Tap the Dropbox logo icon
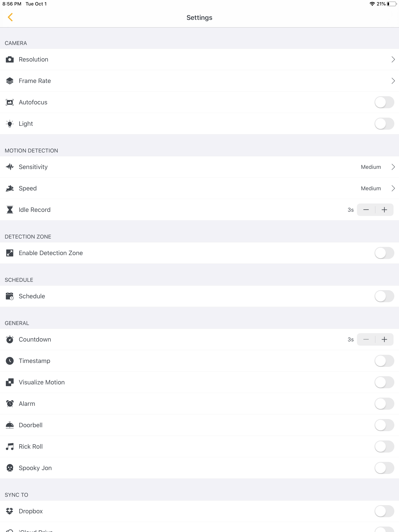The width and height of the screenshot is (399, 532). [10, 511]
